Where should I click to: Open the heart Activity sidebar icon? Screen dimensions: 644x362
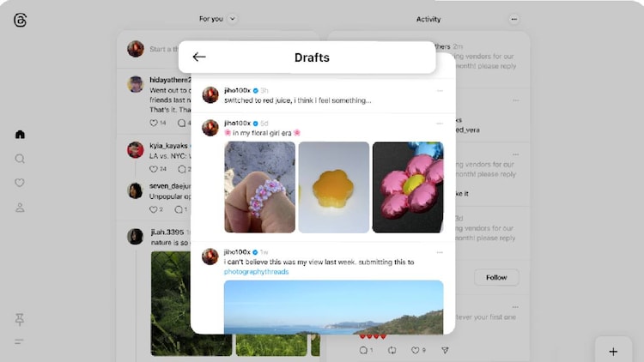tap(20, 183)
